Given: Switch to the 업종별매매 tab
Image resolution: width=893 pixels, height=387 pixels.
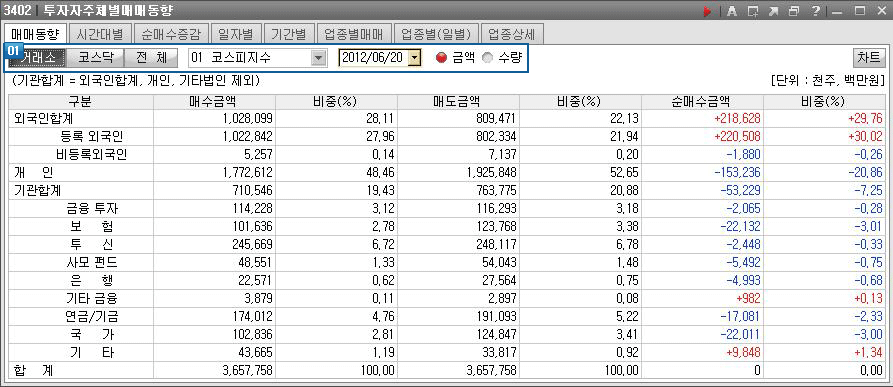Looking at the screenshot, I should coord(354,34).
